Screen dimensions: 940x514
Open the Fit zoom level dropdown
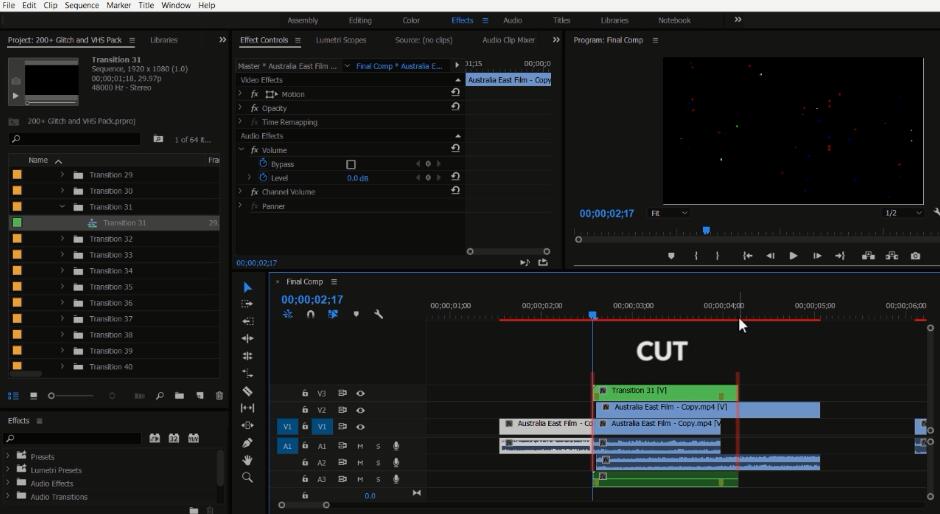(x=668, y=213)
